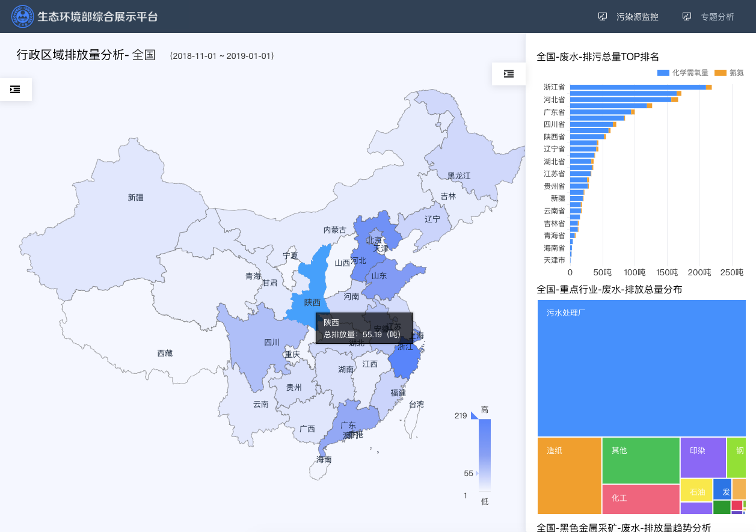
Task: Click the legend marker at 55
Action: tap(477, 474)
